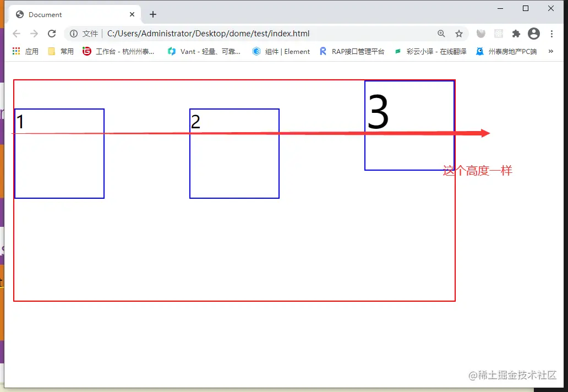Click the blue box labeled 1
The image size is (568, 392).
tap(59, 154)
